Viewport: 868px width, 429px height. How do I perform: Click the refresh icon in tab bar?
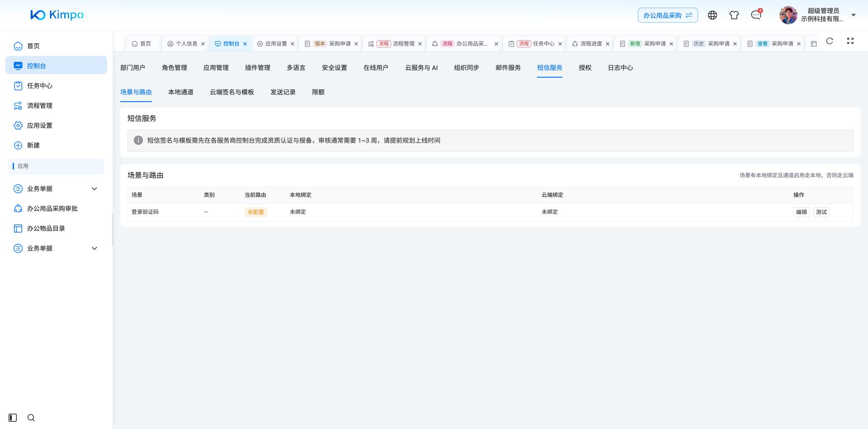(830, 41)
